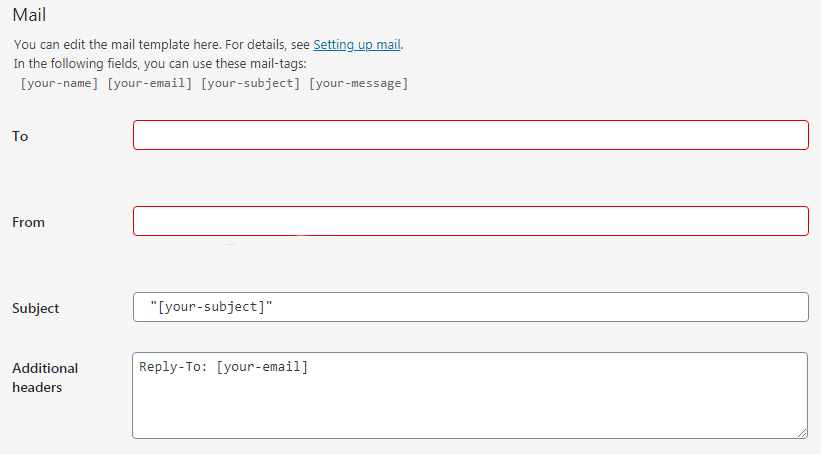Click the Additional headers label
Screen dimensions: 821x454
tap(45, 377)
